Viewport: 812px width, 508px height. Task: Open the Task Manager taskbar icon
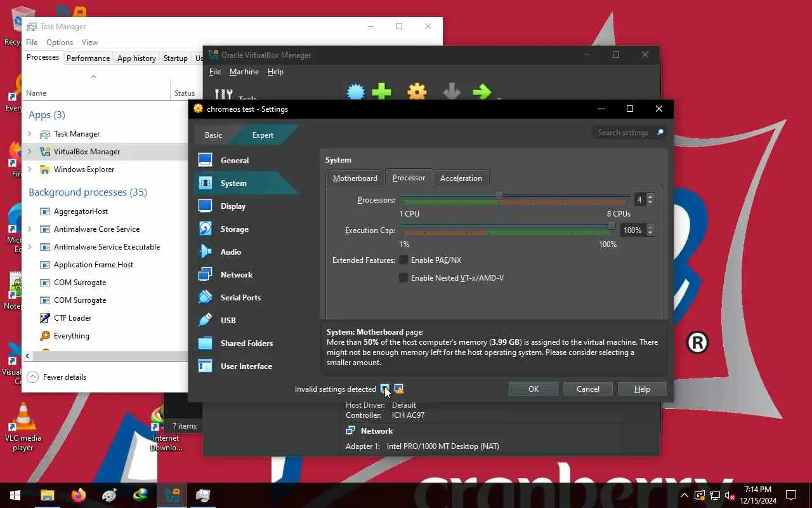pyautogui.click(x=202, y=495)
